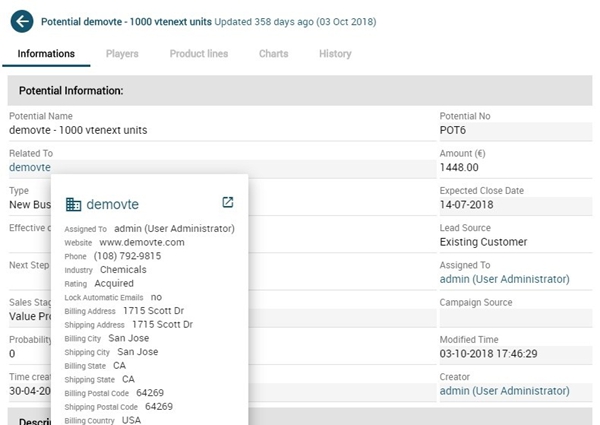Select Shipping State CA
Viewport: 600px width, 425px height.
(x=128, y=379)
